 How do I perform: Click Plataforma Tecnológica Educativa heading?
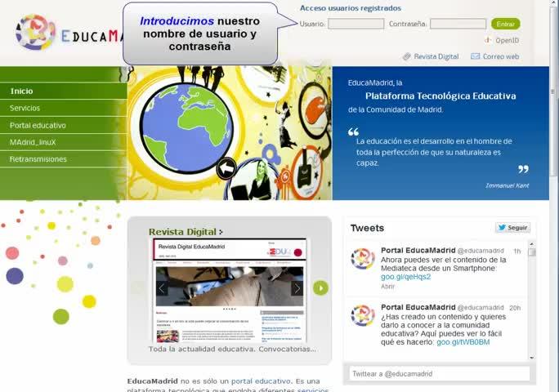[440, 96]
